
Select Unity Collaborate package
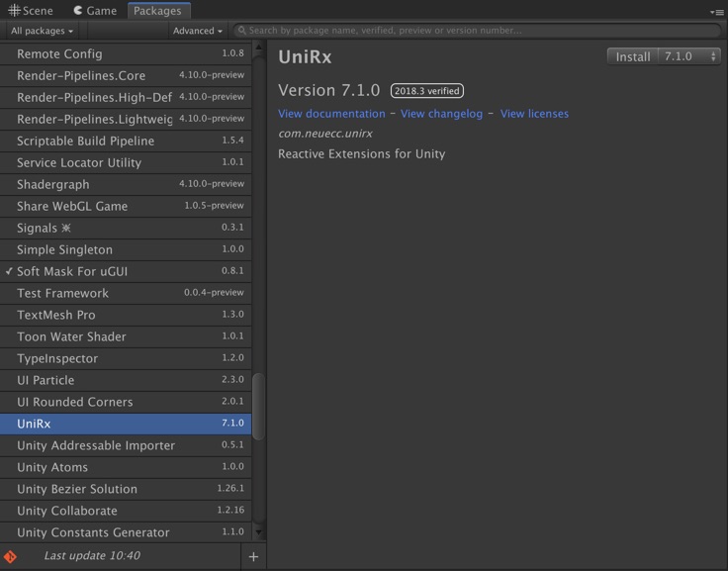coord(126,511)
